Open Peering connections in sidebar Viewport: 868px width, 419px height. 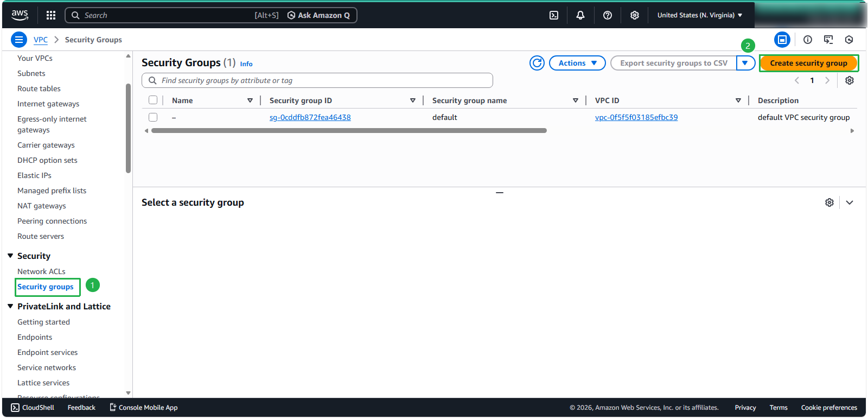(52, 221)
